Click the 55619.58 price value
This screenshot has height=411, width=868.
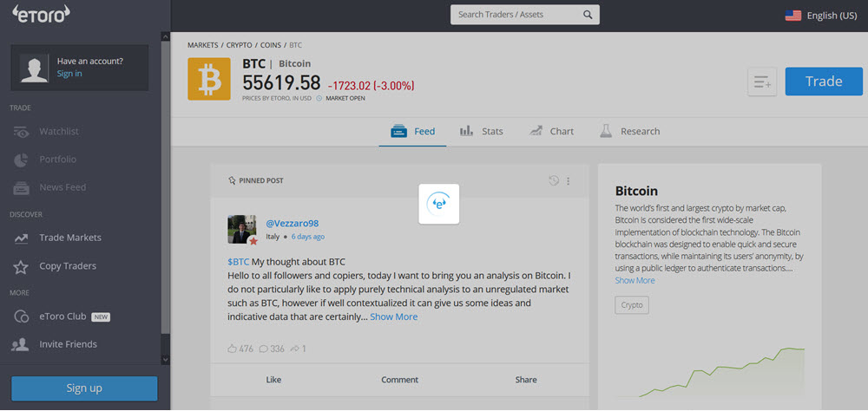point(281,82)
